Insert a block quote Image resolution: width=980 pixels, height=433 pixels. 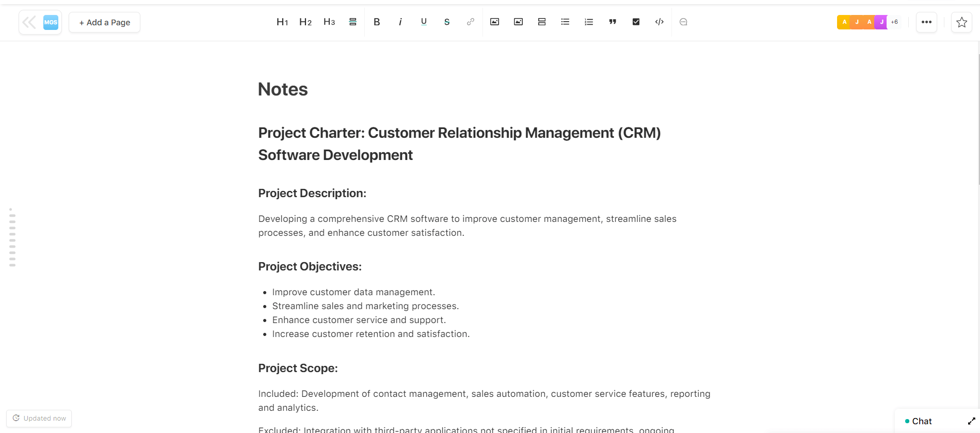pos(612,22)
